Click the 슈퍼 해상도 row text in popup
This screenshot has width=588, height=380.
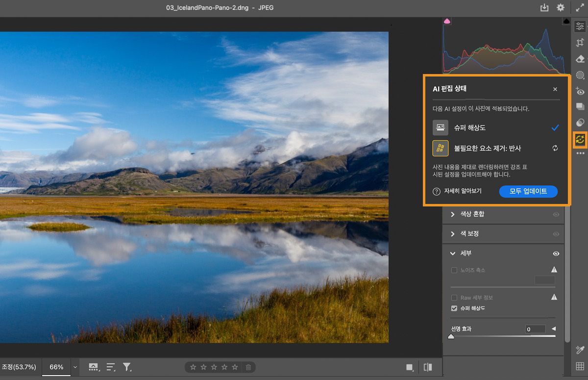tap(469, 127)
